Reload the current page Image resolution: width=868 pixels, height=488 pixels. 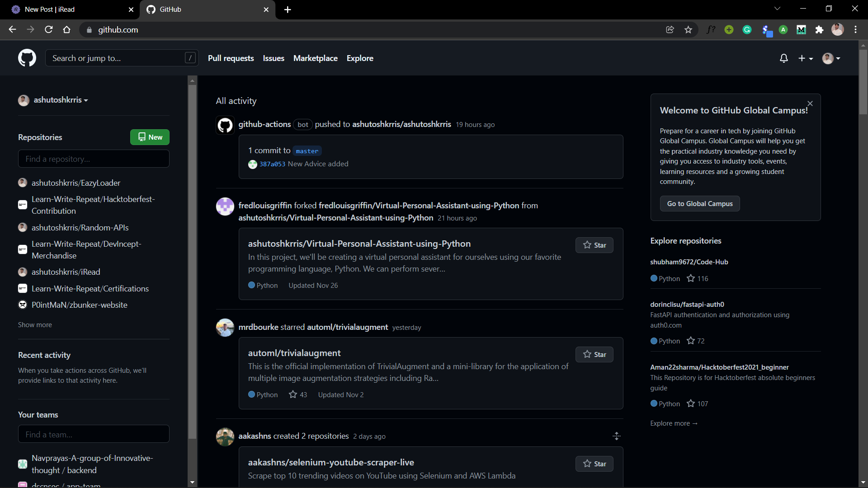click(49, 30)
